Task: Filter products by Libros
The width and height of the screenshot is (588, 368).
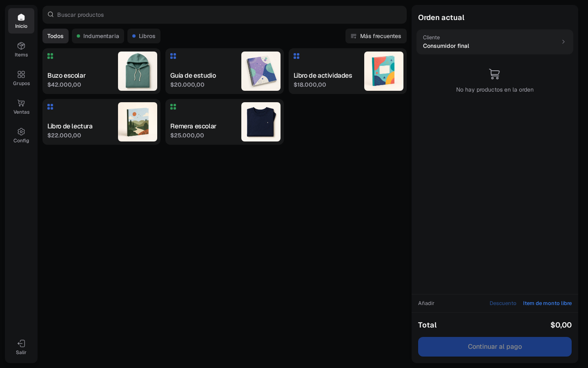Action: coord(144,36)
